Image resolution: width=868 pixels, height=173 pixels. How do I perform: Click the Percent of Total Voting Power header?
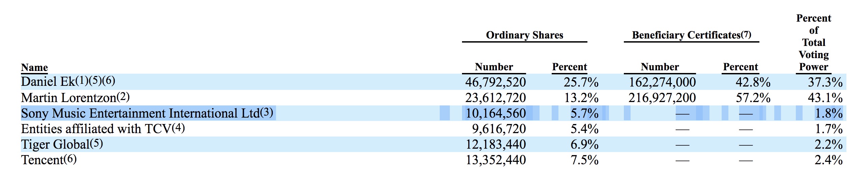point(814,42)
